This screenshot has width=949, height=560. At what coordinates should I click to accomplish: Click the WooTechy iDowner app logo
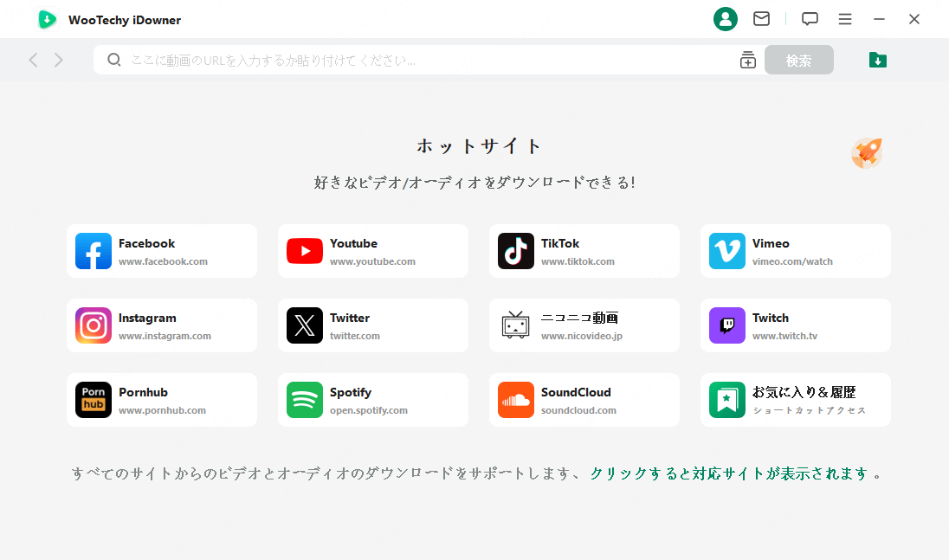click(x=48, y=19)
